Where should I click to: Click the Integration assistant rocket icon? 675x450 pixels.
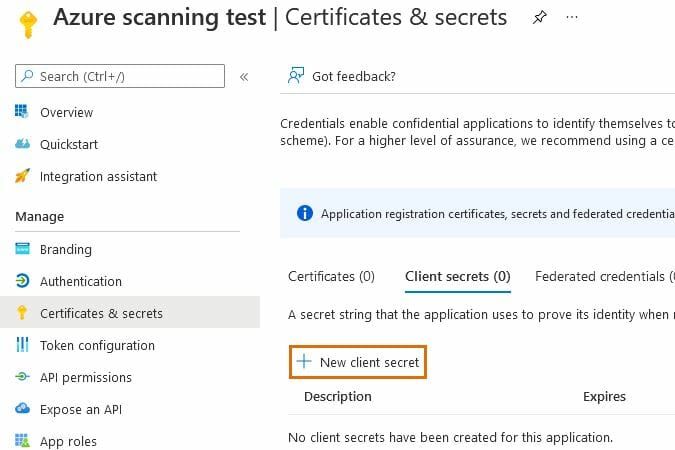point(22,176)
